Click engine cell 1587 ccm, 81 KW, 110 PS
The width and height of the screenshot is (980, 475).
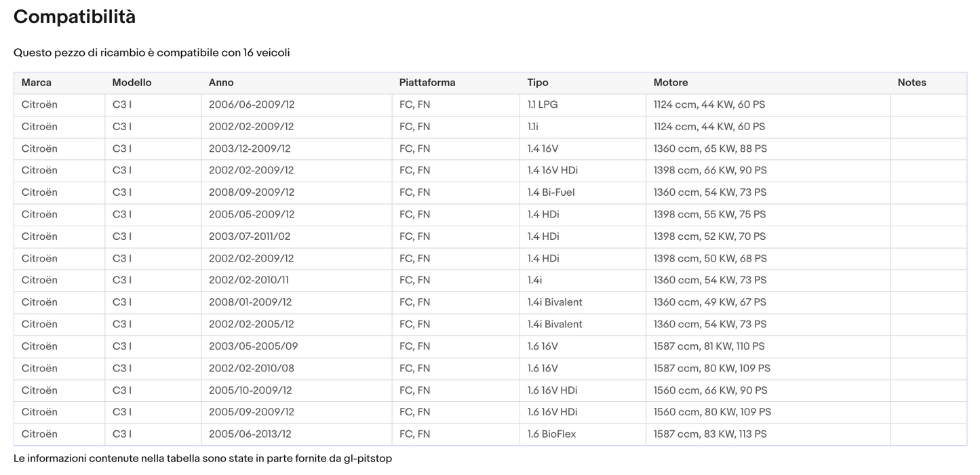709,346
